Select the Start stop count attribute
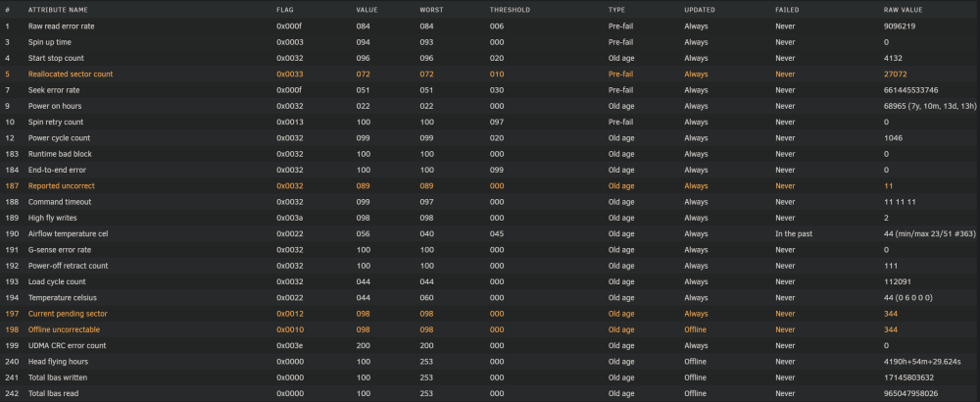Viewport: 980px width, 402px height. [56, 58]
